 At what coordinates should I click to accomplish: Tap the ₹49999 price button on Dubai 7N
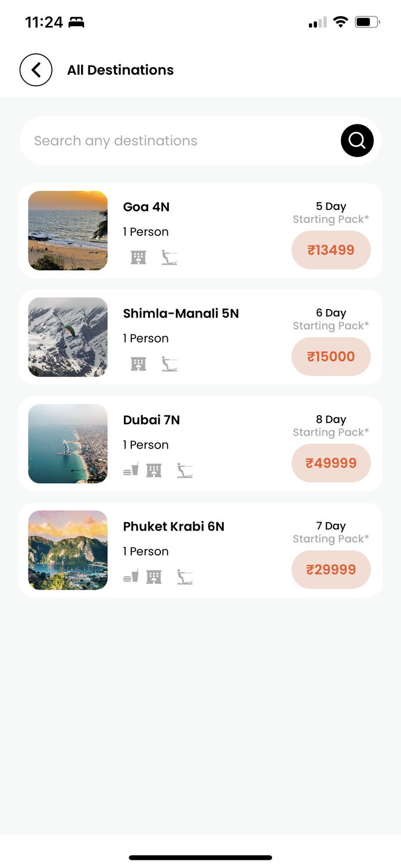click(330, 463)
